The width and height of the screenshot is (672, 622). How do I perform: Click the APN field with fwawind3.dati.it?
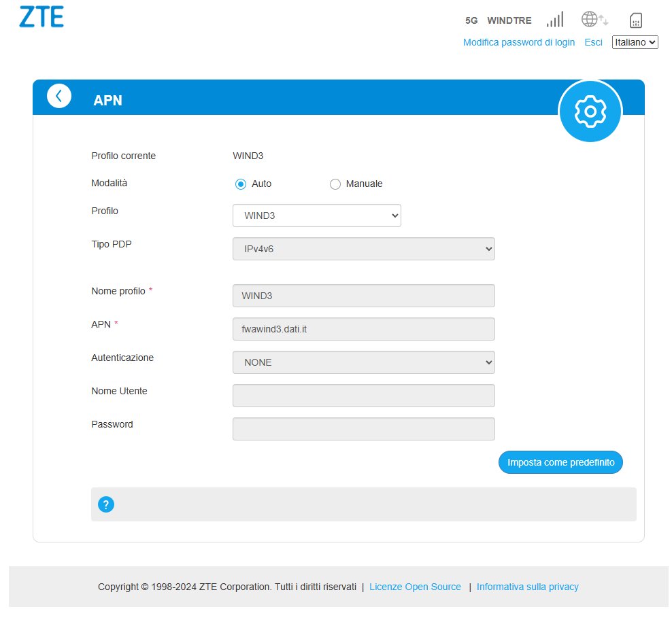point(363,329)
